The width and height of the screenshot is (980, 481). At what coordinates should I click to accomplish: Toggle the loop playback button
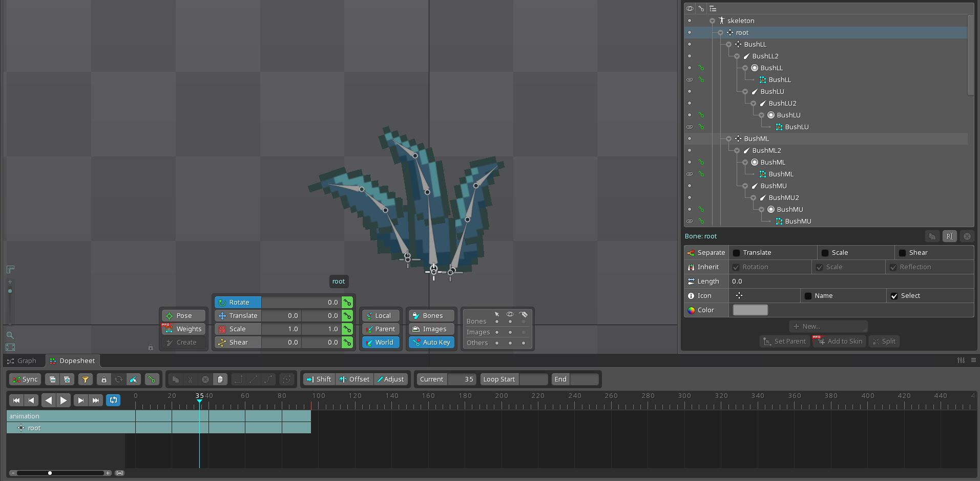coord(113,400)
